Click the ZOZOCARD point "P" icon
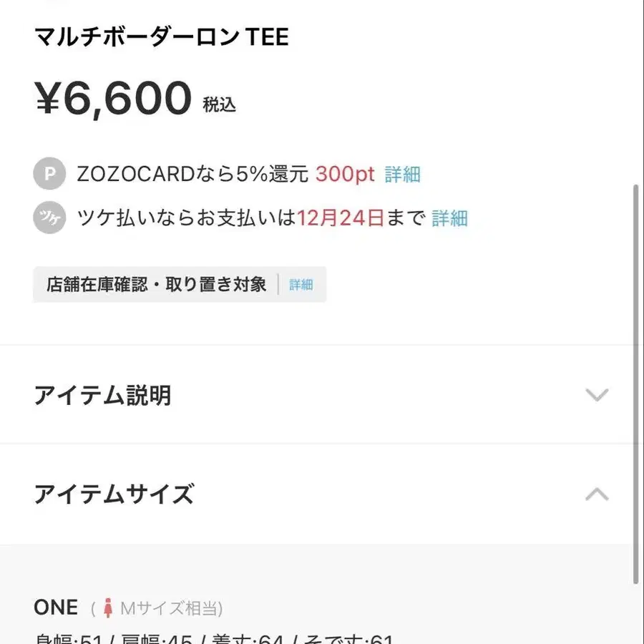Viewport: 644px width, 644px height. click(49, 174)
